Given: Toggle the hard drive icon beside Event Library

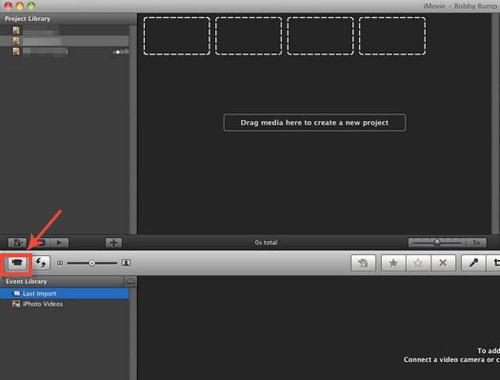Looking at the screenshot, I should coord(130,282).
